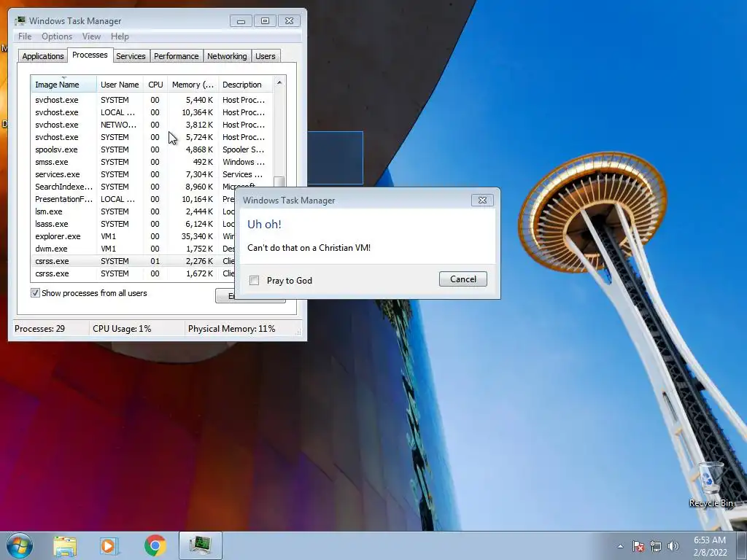Sort by Memory column header
Screen dimensions: 747x560
click(x=193, y=85)
